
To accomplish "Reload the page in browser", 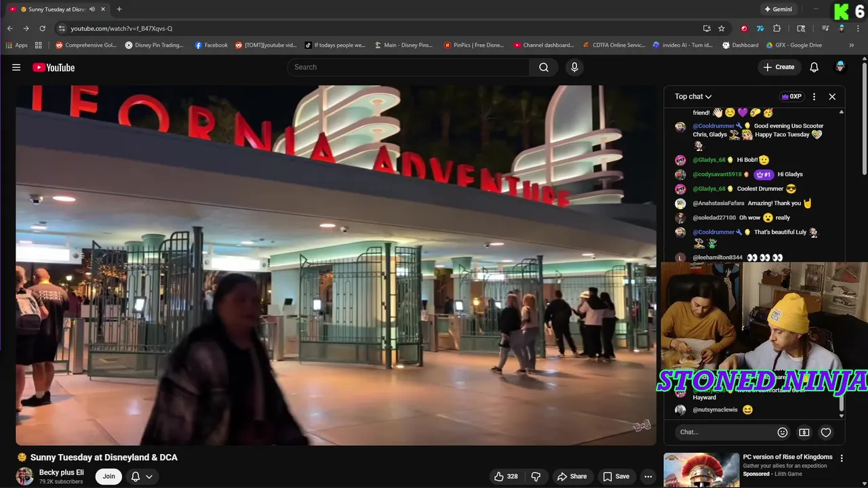I will [42, 28].
